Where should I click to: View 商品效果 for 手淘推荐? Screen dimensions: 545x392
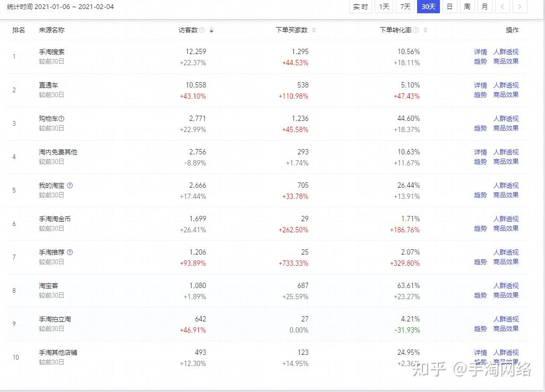pos(506,262)
